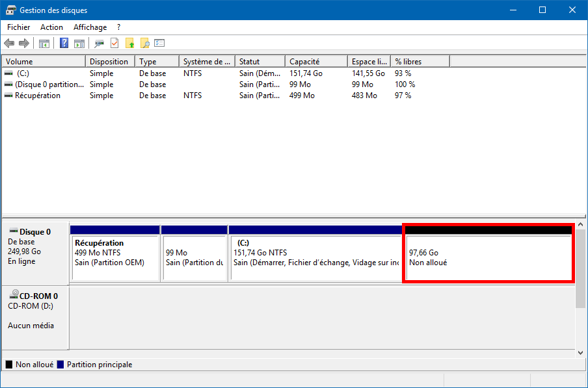Click the Aucun média text
The height and width of the screenshot is (388, 588).
click(x=31, y=326)
